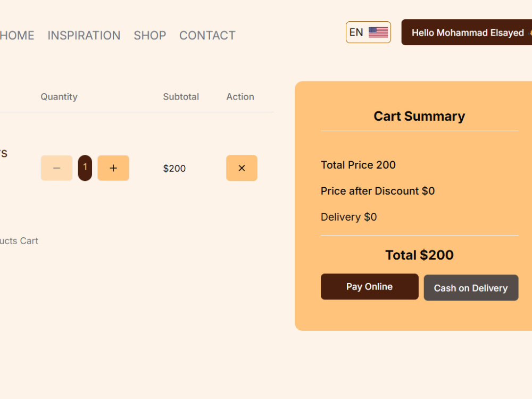Choose Cash on Delivery button

pos(471,288)
